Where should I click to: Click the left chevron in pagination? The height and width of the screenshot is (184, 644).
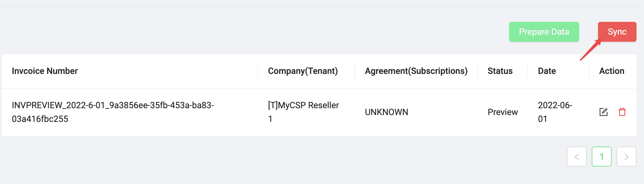click(577, 157)
